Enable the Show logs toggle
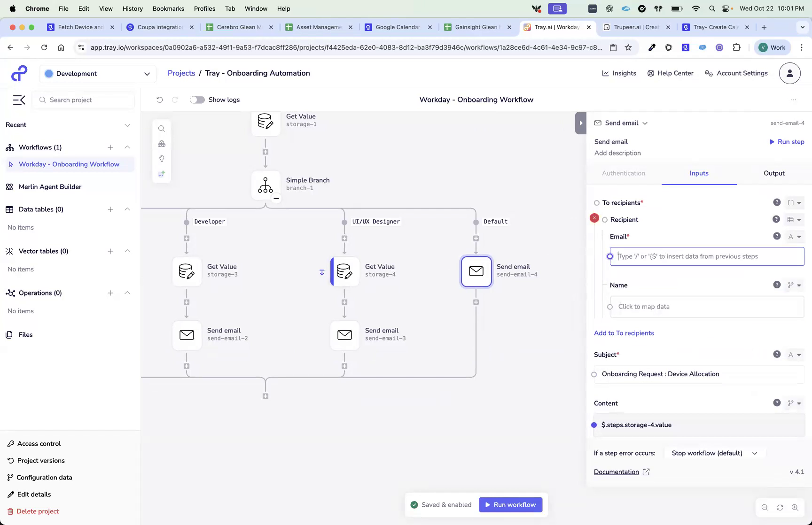The image size is (812, 525). [x=197, y=100]
